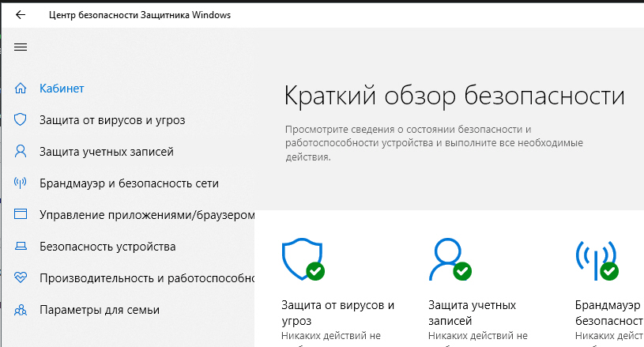Click the Краткий обзор безопасности heading
The image size is (644, 347).
tap(454, 96)
